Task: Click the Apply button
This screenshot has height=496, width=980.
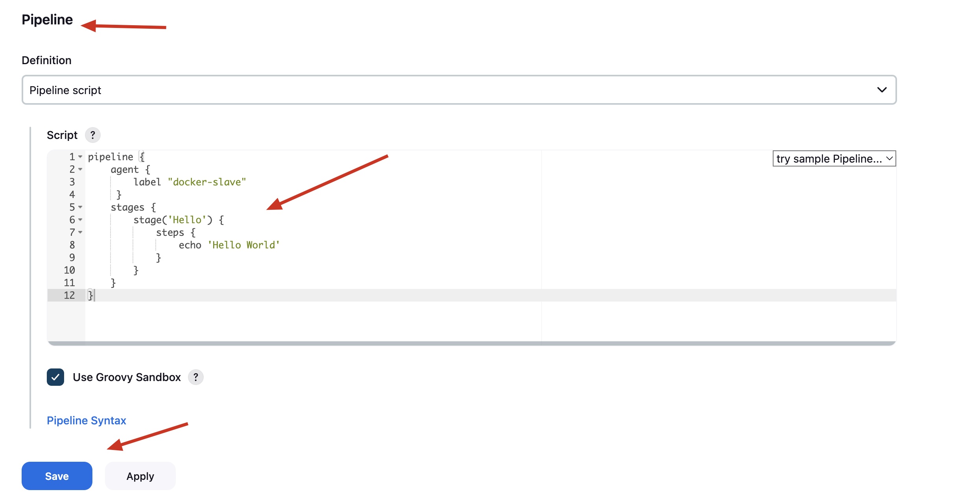Action: click(x=140, y=476)
